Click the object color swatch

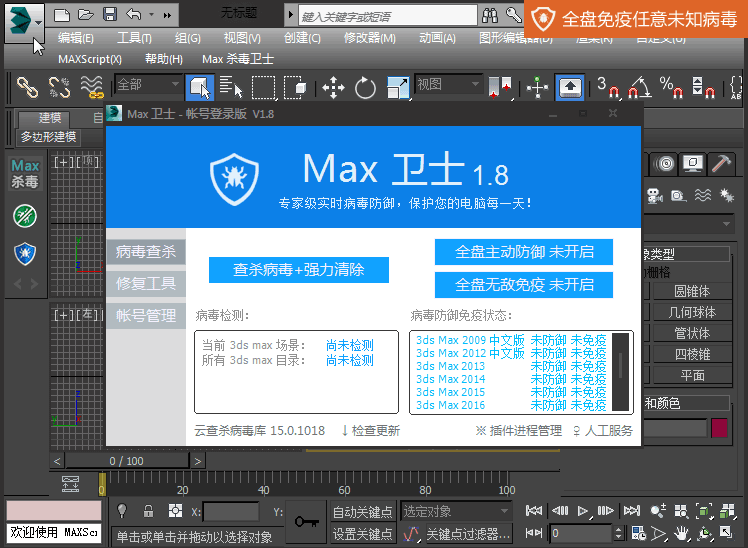[719, 428]
